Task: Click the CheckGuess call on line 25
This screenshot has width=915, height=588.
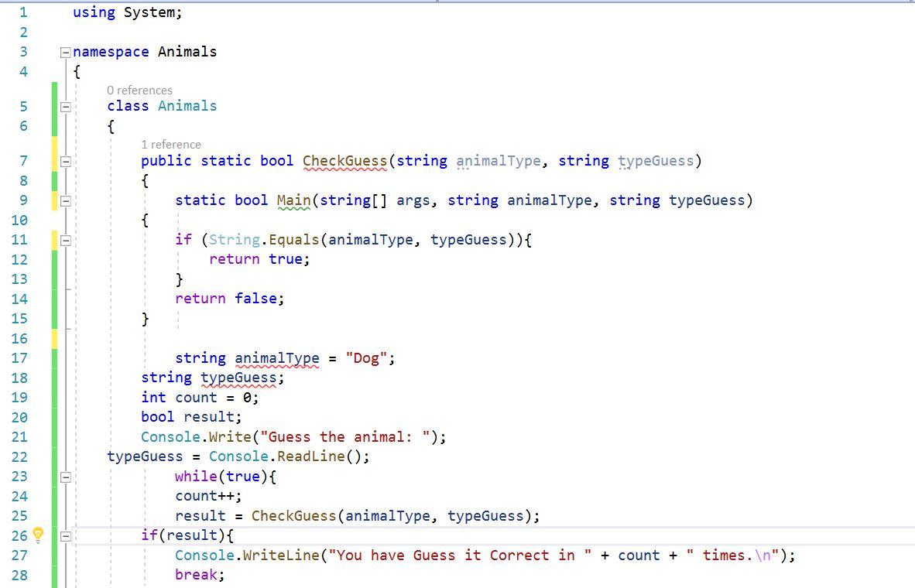Action: [x=293, y=516]
